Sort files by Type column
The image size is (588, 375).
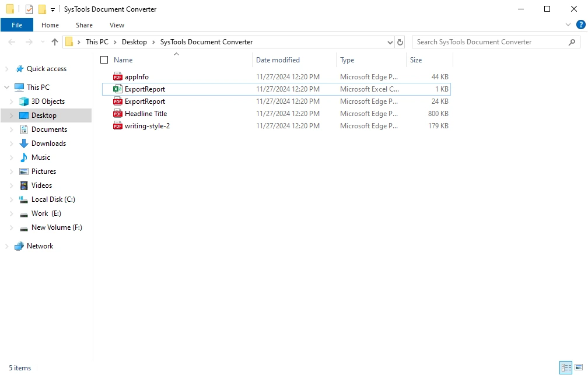click(x=371, y=59)
